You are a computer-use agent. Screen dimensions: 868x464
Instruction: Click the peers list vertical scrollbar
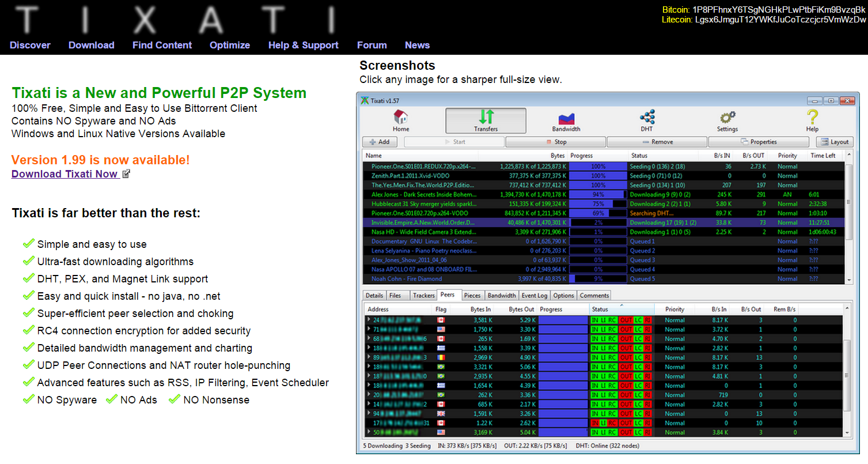tap(847, 376)
